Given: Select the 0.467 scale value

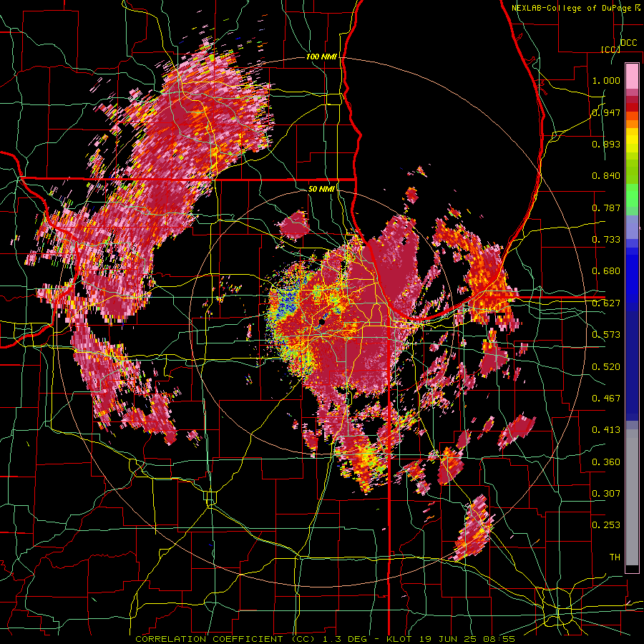Looking at the screenshot, I should (x=606, y=399).
